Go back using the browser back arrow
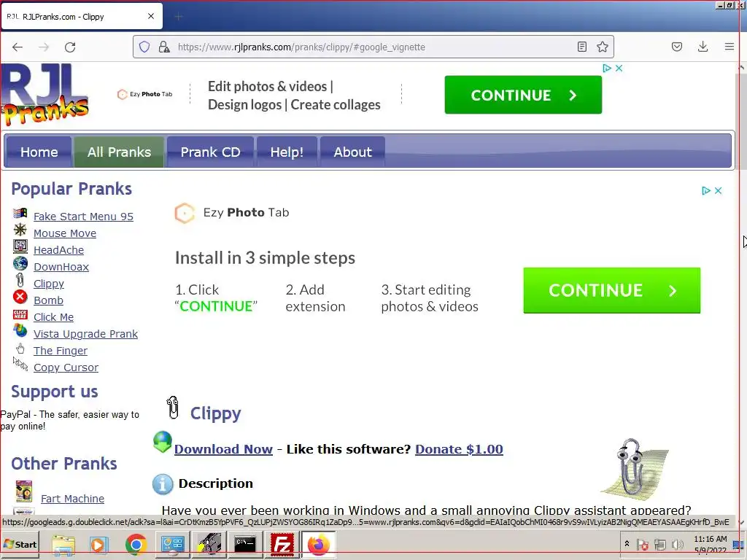Image resolution: width=747 pixels, height=560 pixels. pos(18,47)
